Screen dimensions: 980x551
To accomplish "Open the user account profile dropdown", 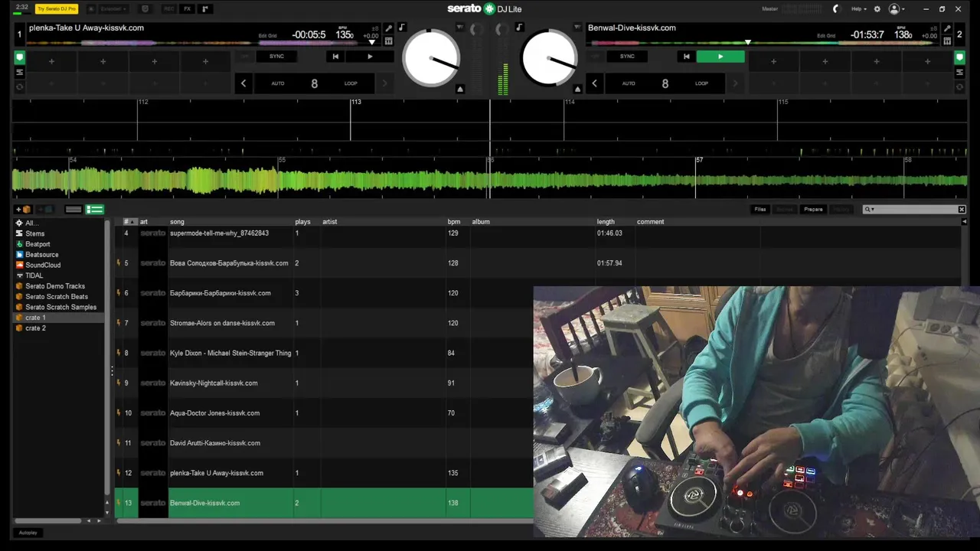I will 896,9.
